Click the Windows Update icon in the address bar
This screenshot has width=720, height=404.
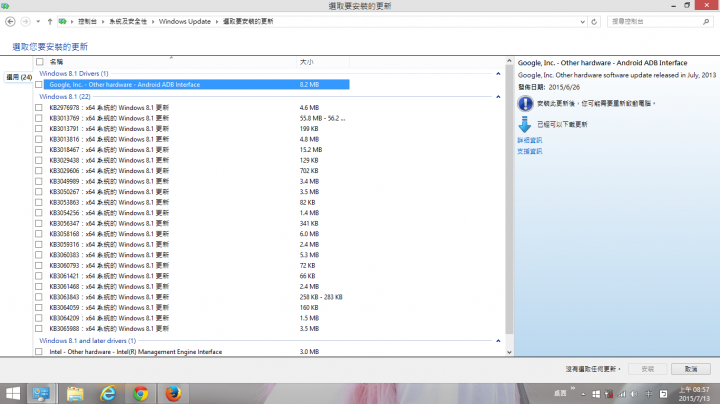[62, 22]
